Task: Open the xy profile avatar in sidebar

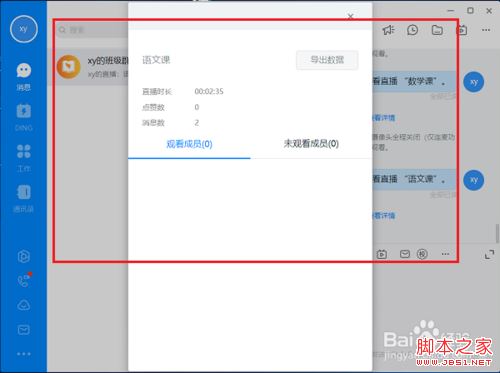Action: pyautogui.click(x=23, y=29)
